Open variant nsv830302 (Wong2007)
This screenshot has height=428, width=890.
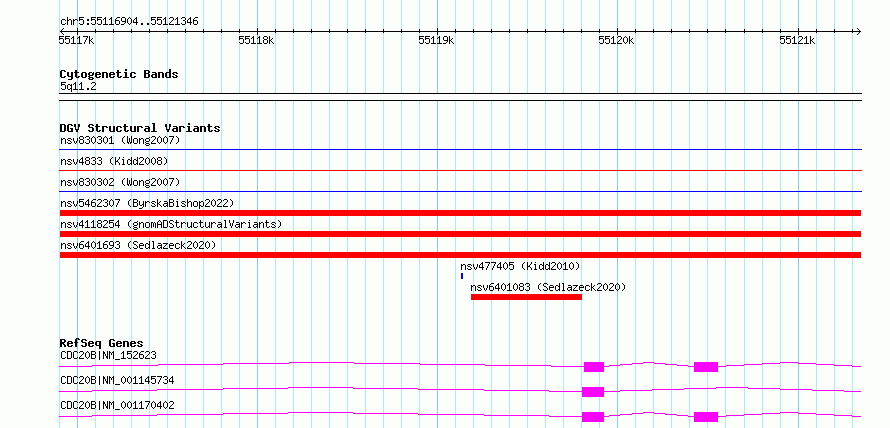tap(120, 182)
